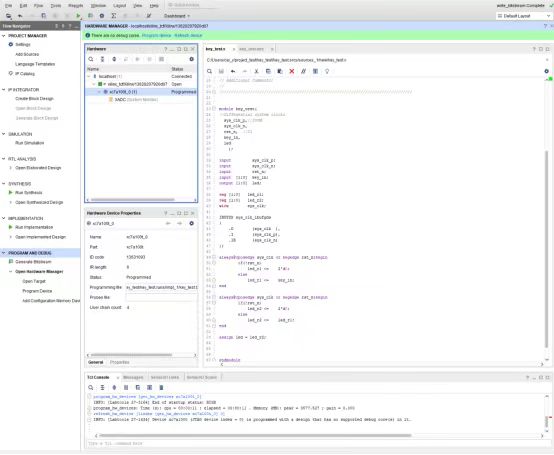This screenshot has width=554, height=455.
Task: Collapse the SYNTHESIS section
Action: click(4, 184)
